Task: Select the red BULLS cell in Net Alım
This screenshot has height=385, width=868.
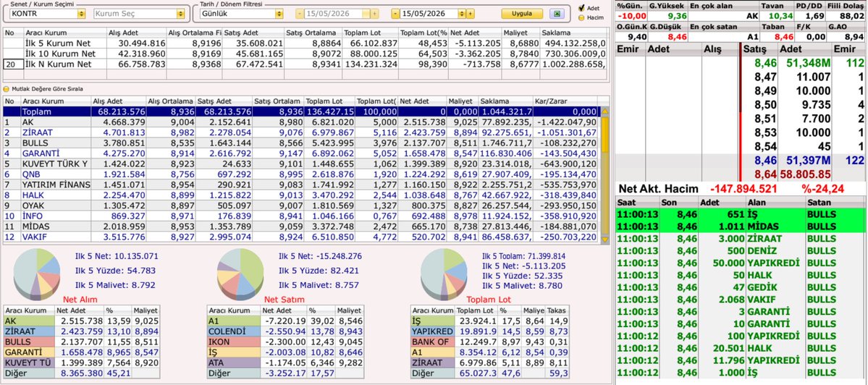Action: [29, 342]
